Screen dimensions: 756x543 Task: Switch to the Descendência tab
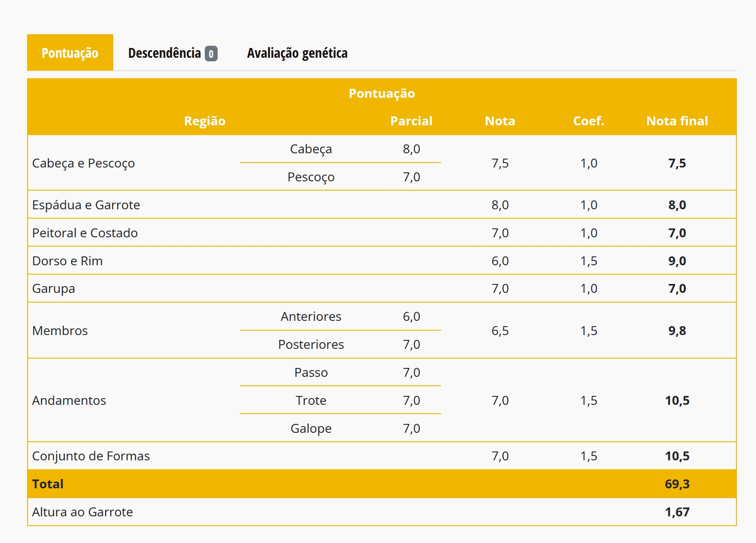pyautogui.click(x=173, y=52)
